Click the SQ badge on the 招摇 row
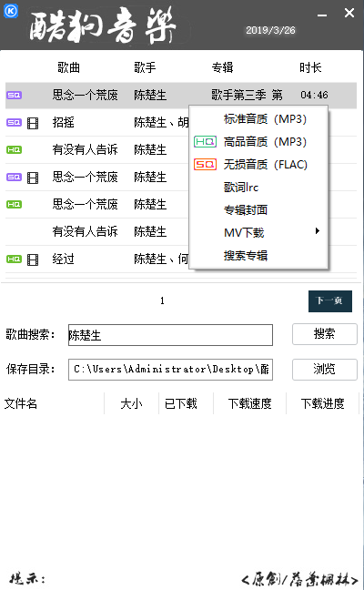The image size is (364, 590). pos(14,123)
